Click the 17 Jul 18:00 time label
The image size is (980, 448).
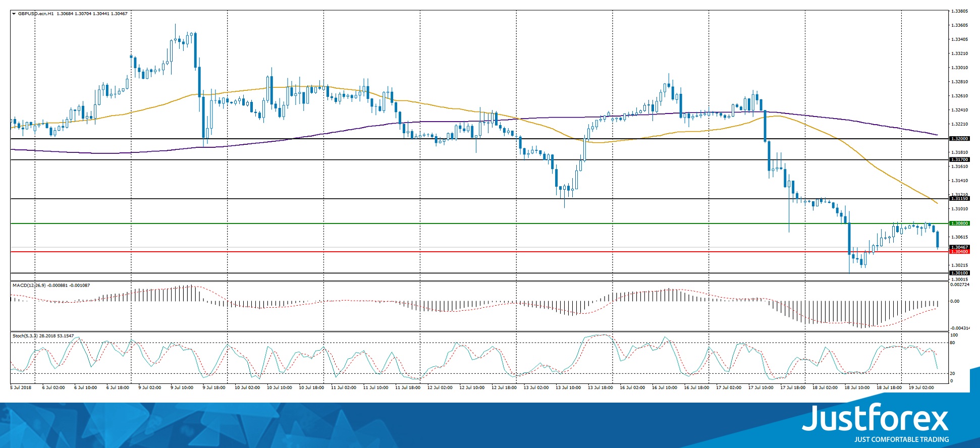[x=793, y=388]
